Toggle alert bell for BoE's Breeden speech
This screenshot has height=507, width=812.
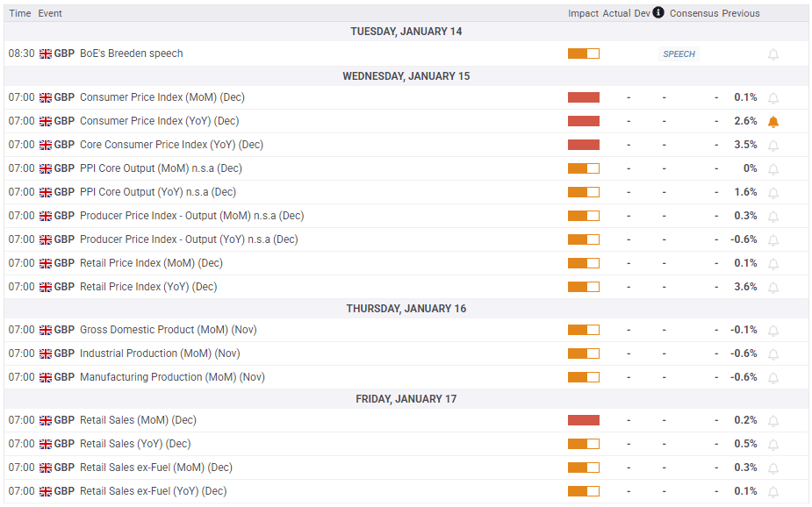point(773,54)
